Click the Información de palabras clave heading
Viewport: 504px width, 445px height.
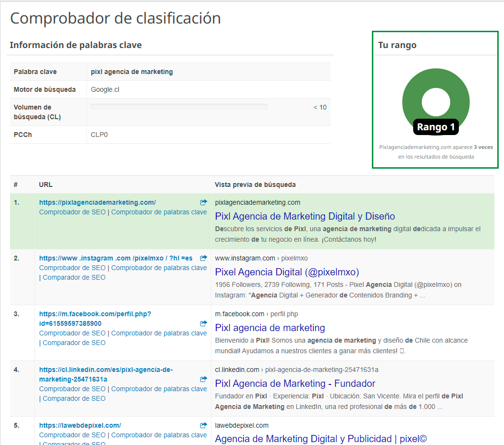[x=75, y=45]
